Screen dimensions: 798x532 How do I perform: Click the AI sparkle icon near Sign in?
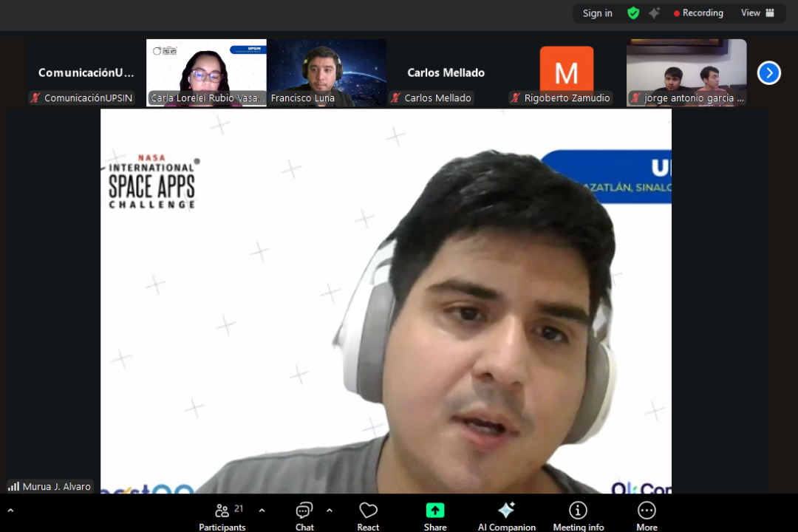(x=654, y=13)
